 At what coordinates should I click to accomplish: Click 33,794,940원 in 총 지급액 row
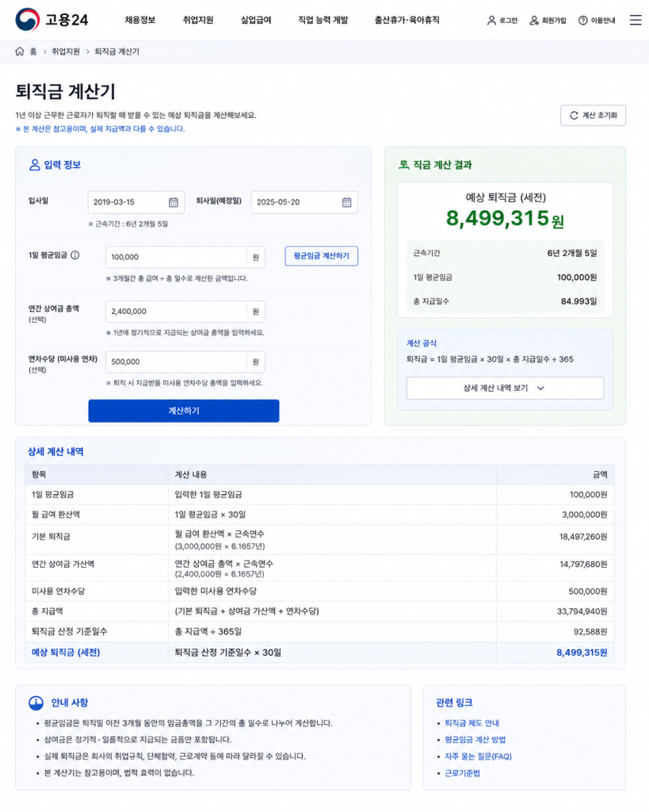pyautogui.click(x=582, y=611)
